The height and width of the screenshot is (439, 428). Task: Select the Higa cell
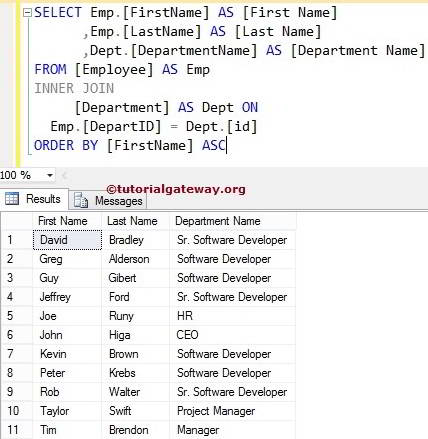coord(136,335)
